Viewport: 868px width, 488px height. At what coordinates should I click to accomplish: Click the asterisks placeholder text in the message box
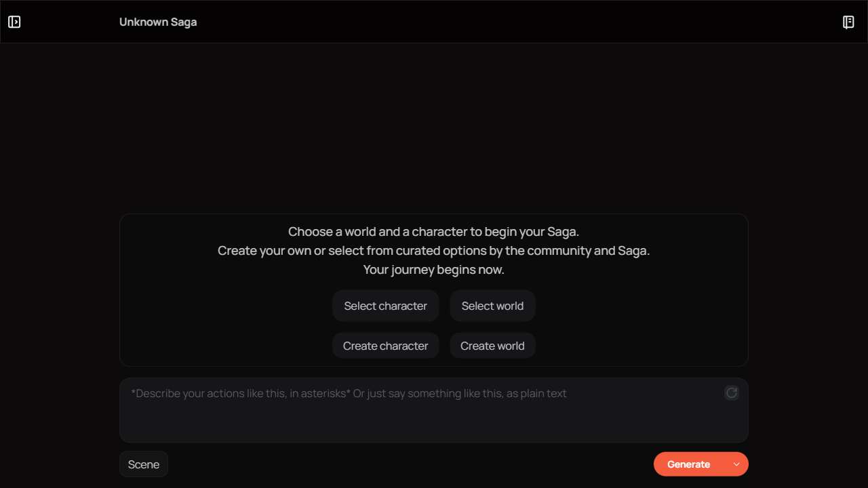pyautogui.click(x=349, y=393)
